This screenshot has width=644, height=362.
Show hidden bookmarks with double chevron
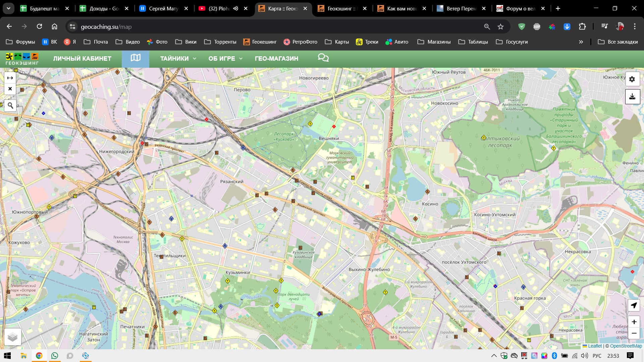(581, 42)
